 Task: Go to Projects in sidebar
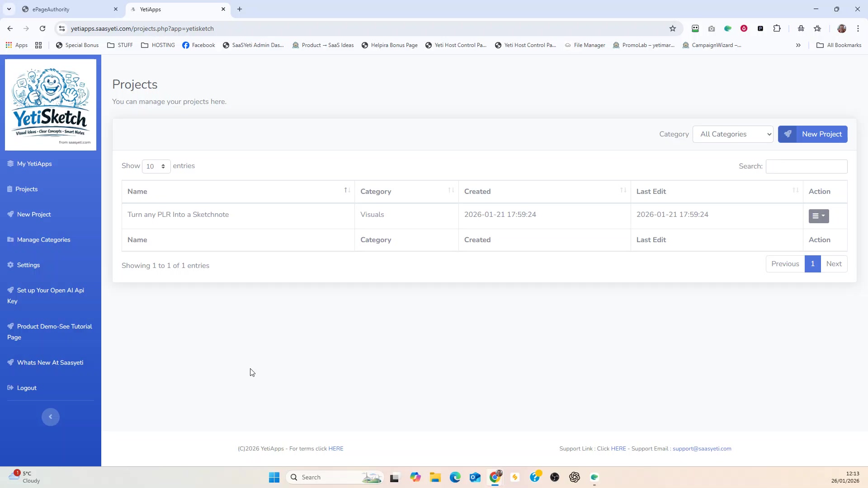(23, 189)
